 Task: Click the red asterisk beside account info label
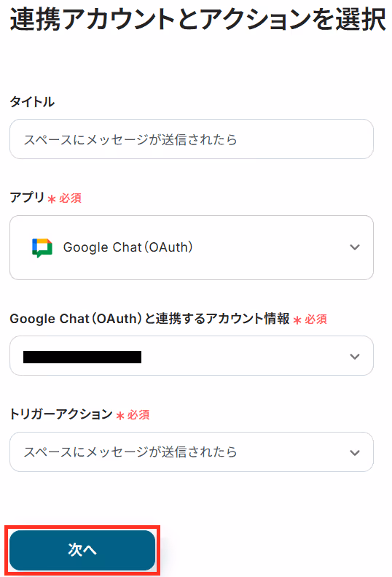tap(297, 320)
